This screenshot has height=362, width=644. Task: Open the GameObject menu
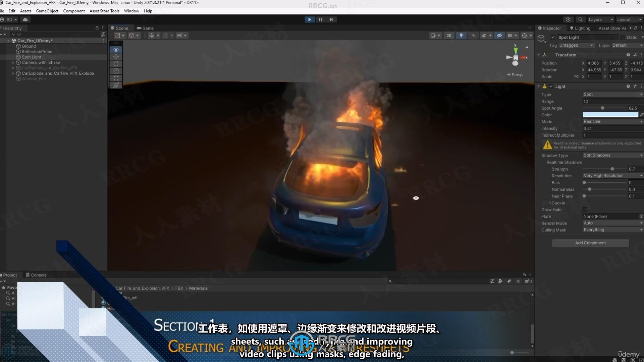click(x=47, y=11)
